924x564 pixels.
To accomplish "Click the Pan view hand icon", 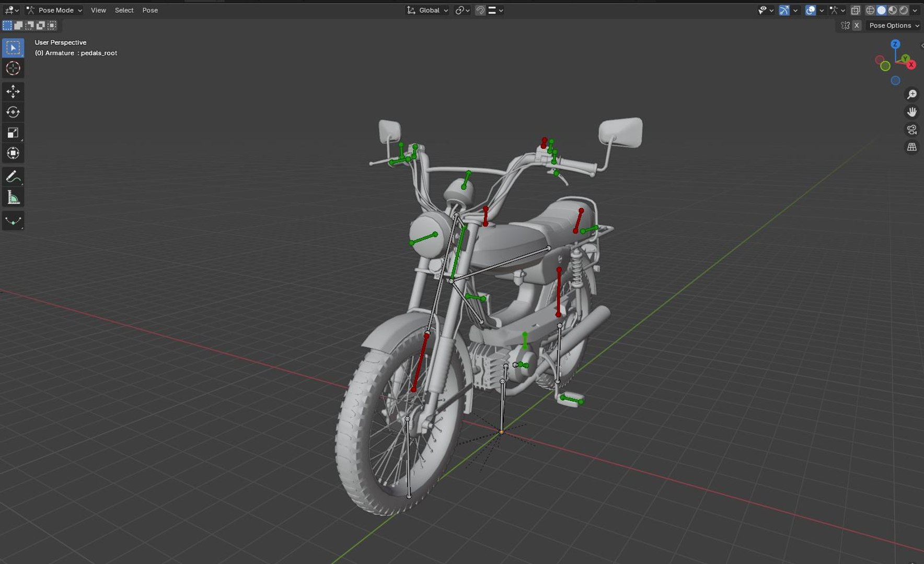I will [912, 112].
